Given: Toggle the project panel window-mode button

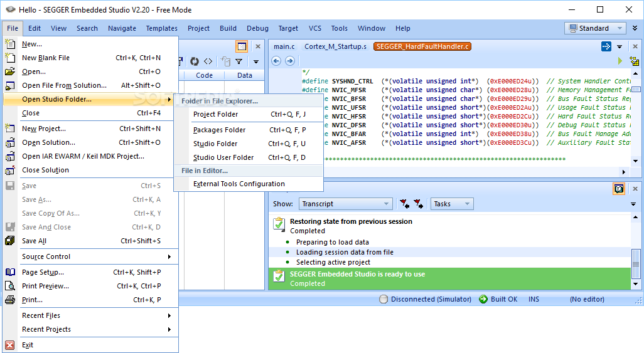Looking at the screenshot, I should [242, 46].
